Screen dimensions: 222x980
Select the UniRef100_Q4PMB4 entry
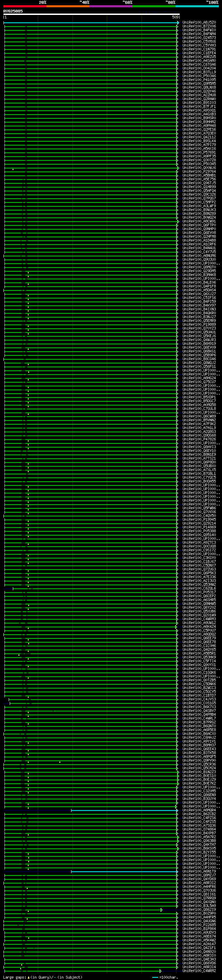pos(199,714)
